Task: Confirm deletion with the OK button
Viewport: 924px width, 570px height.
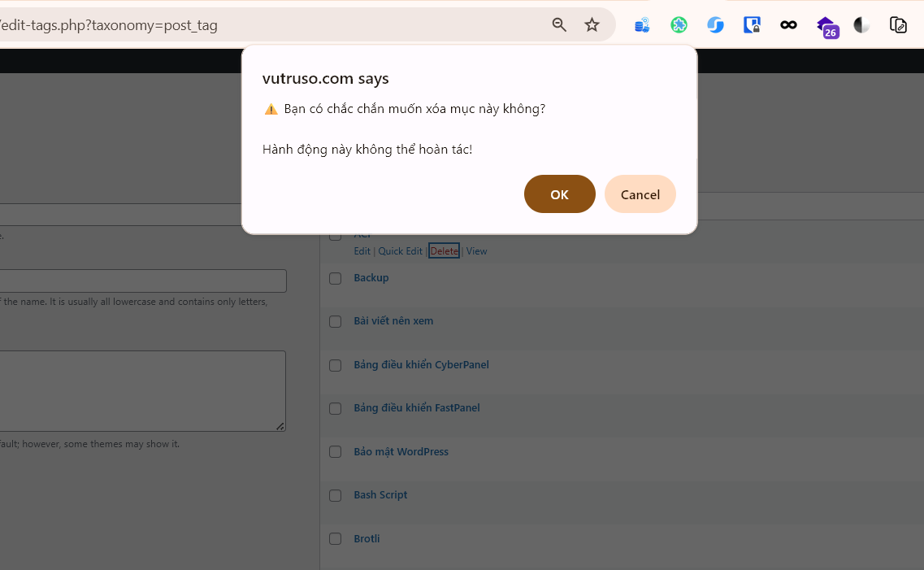Action: pyautogui.click(x=559, y=194)
